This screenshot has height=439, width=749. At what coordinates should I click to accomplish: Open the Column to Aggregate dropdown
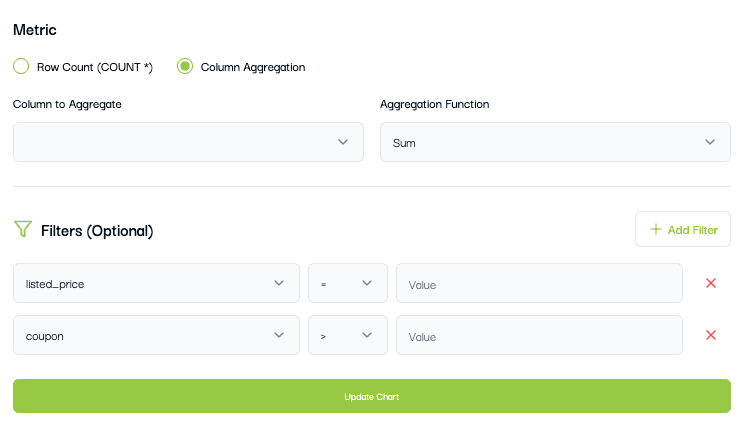(x=188, y=142)
